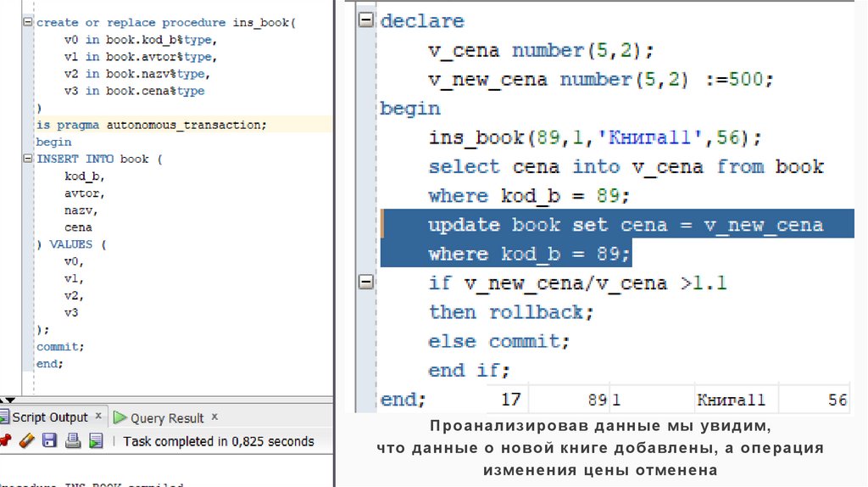The width and height of the screenshot is (868, 487).
Task: Click the 'begin' keyword in left editor
Action: (x=53, y=142)
